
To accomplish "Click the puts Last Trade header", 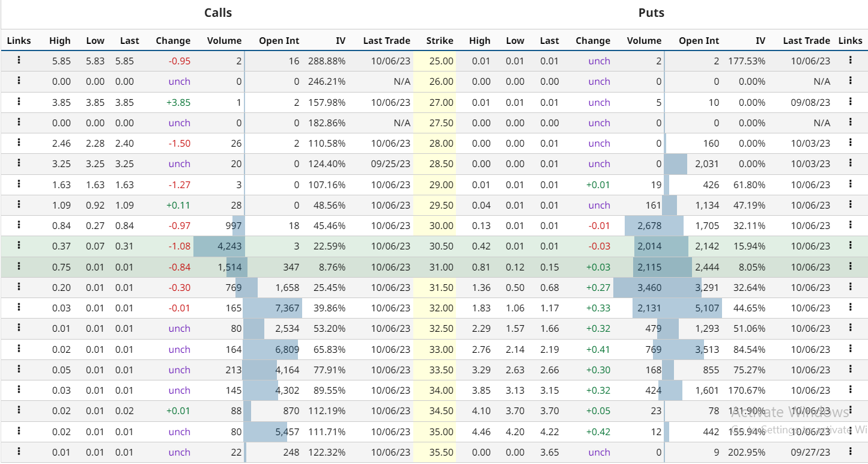I will pos(806,41).
